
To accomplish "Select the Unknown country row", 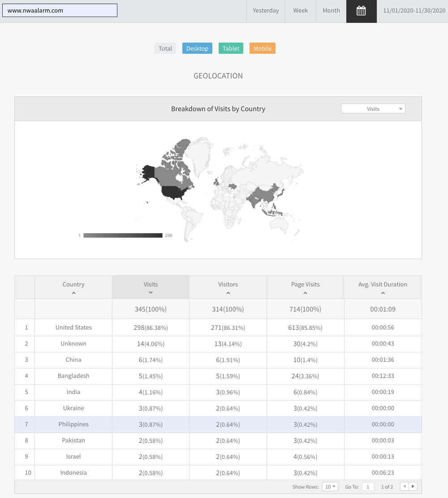I will tap(218, 344).
